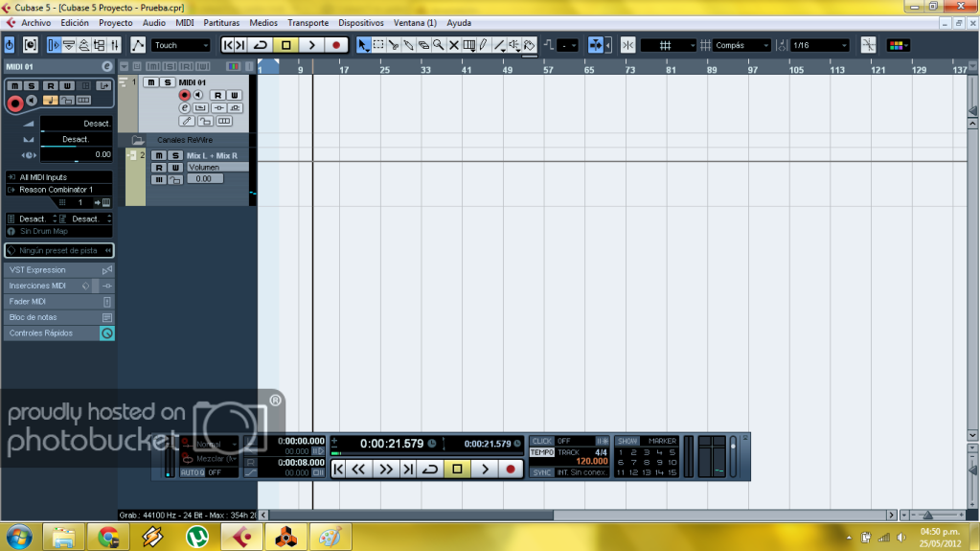Open the Touch automation mode dropdown
Viewport: 980px width, 551px height.
181,45
